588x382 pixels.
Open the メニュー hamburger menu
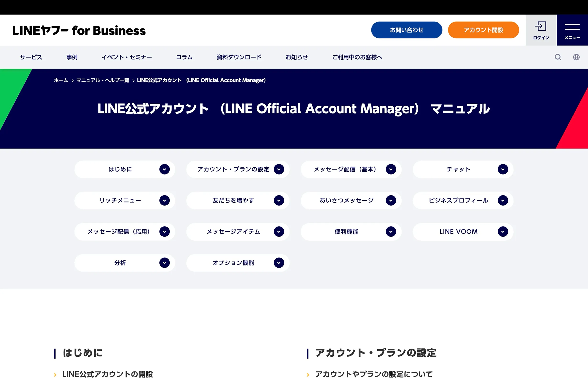[572, 30]
